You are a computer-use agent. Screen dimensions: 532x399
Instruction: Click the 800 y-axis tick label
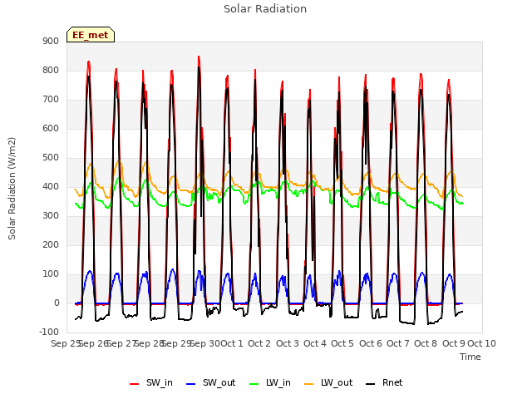[51, 70]
